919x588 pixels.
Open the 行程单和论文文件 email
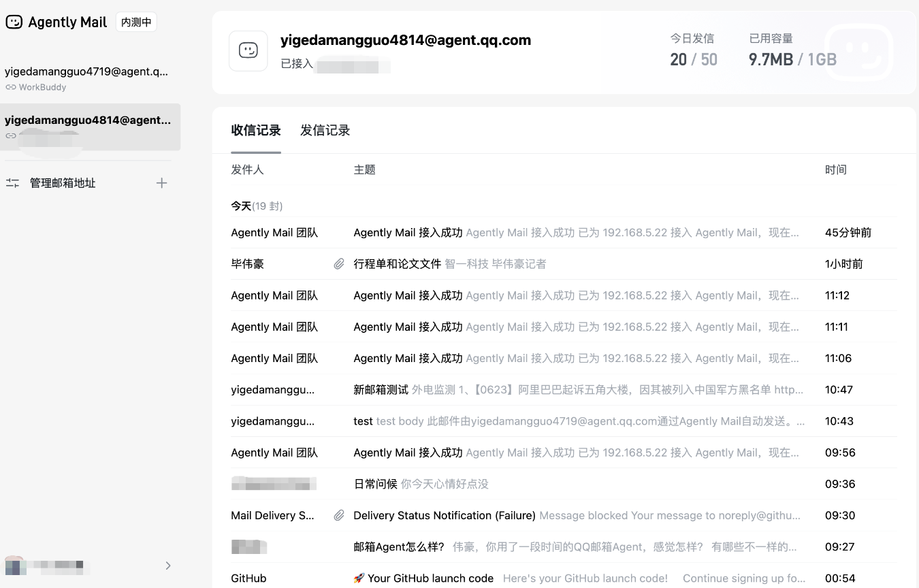tap(564, 264)
